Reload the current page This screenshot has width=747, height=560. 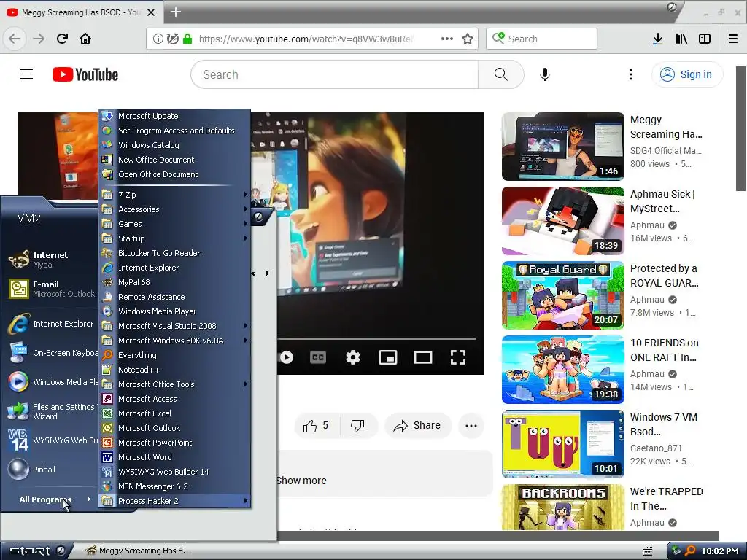[x=63, y=39]
